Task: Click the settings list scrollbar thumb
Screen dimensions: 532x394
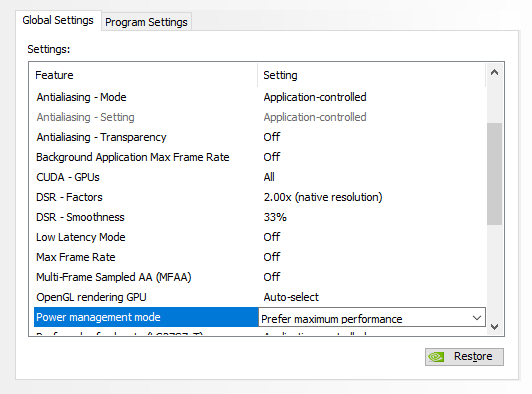Action: pos(494,174)
